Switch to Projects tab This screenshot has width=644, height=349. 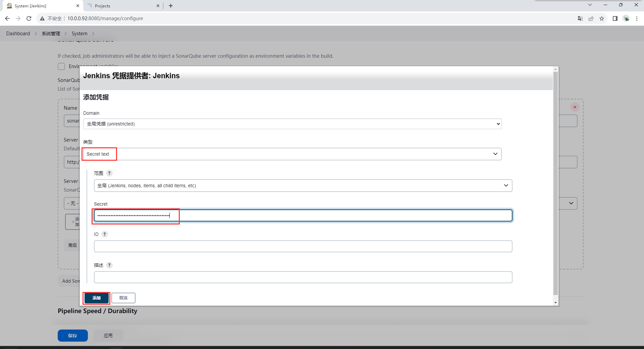pyautogui.click(x=123, y=6)
